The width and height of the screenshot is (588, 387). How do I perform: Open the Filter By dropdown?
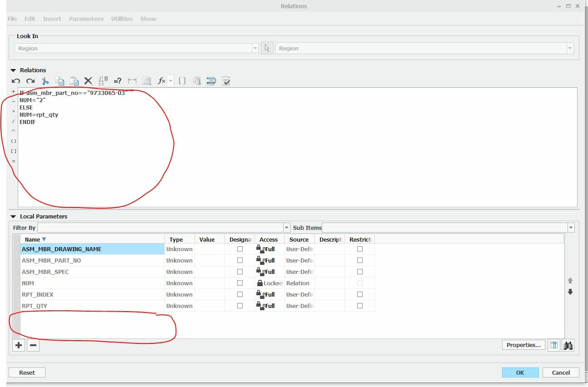pos(286,228)
